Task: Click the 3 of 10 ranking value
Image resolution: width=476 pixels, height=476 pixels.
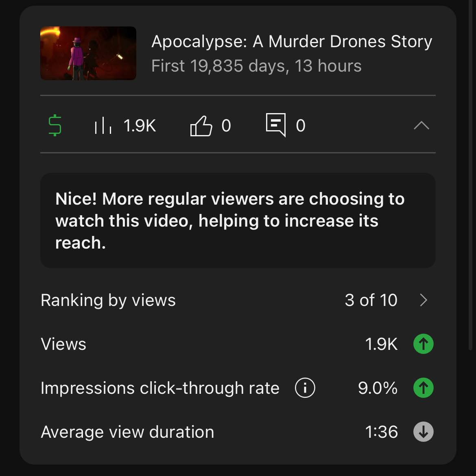Action: [x=371, y=300]
